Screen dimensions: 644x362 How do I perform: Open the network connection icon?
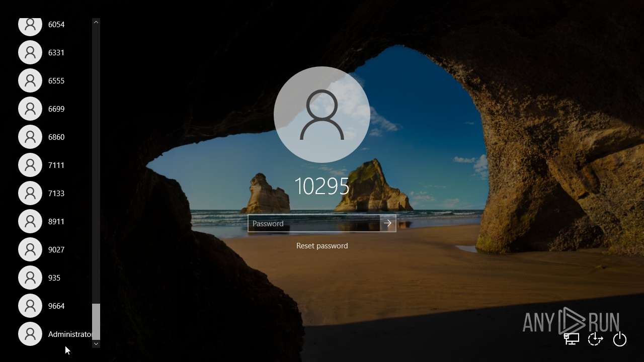(x=572, y=339)
